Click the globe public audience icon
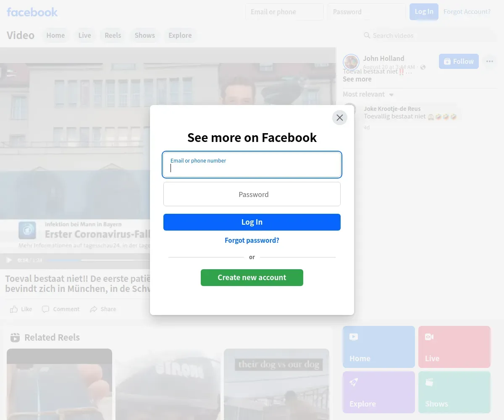 pos(423,67)
